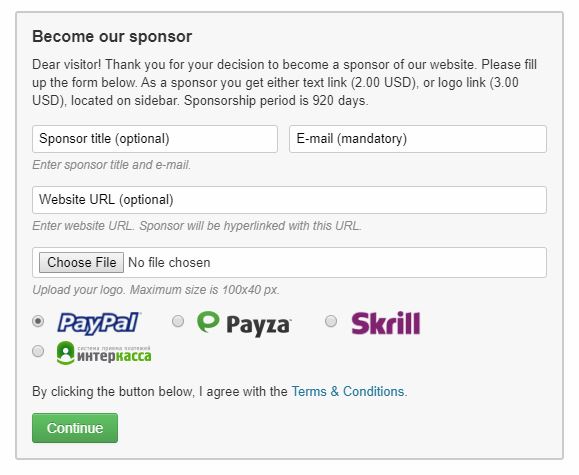Select the PayPal radio button
The image size is (579, 475).
38,321
